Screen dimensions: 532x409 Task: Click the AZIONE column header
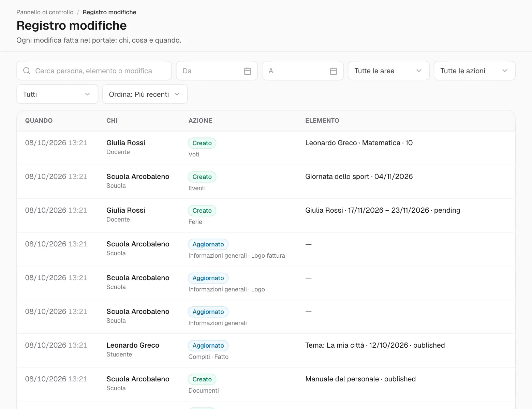[200, 121]
